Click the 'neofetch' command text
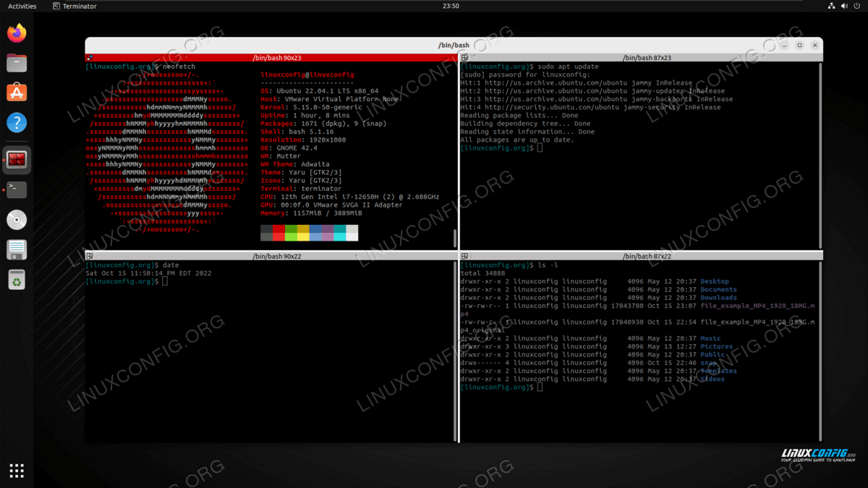The image size is (868, 488). coord(180,67)
